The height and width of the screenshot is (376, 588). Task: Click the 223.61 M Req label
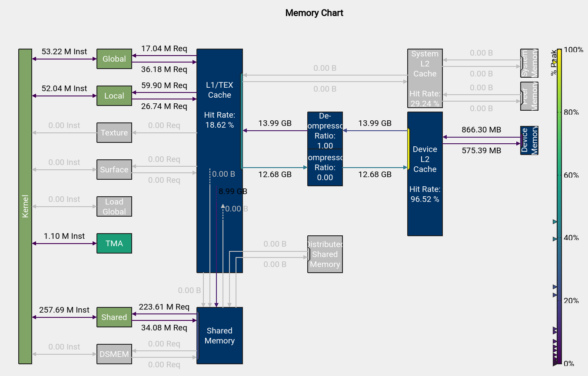(164, 307)
